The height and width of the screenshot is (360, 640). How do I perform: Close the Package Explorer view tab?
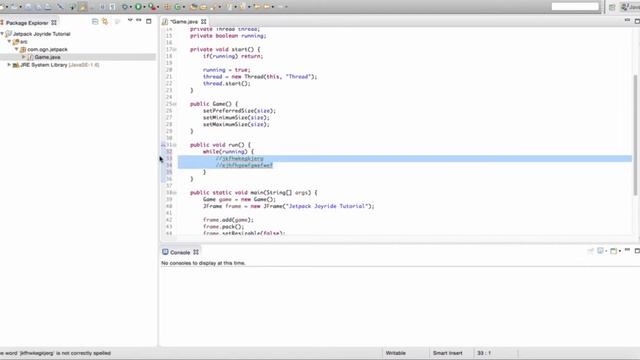54,23
